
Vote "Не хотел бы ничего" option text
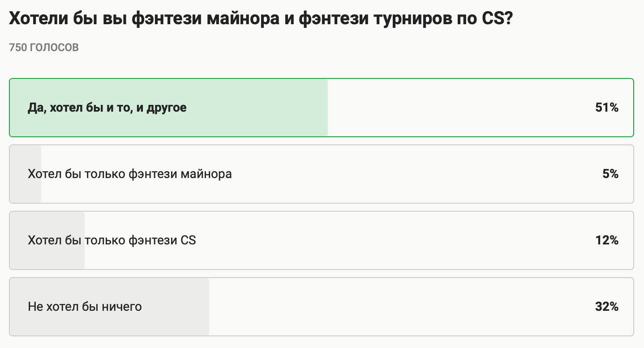pos(85,307)
